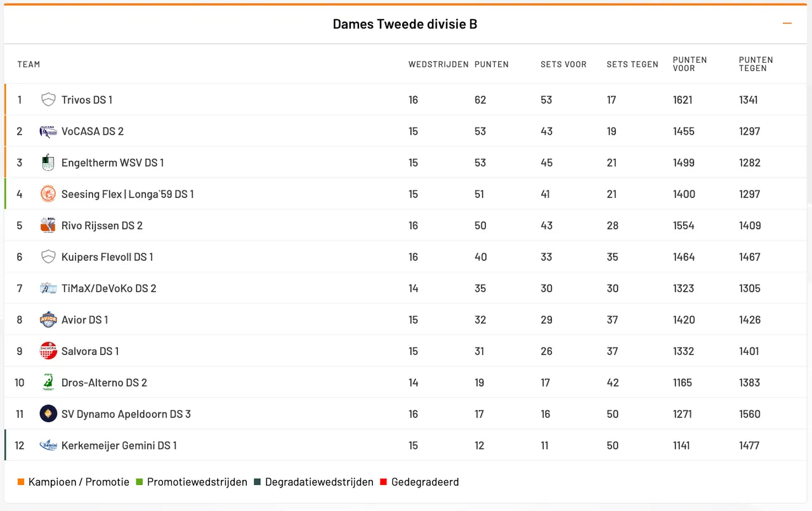Click the red Gedegradeerd legend swatch
The width and height of the screenshot is (812, 511).
pyautogui.click(x=383, y=482)
